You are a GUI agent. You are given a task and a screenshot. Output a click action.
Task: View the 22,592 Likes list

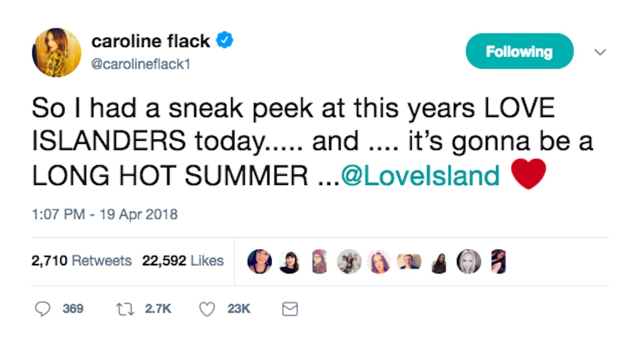(x=183, y=261)
